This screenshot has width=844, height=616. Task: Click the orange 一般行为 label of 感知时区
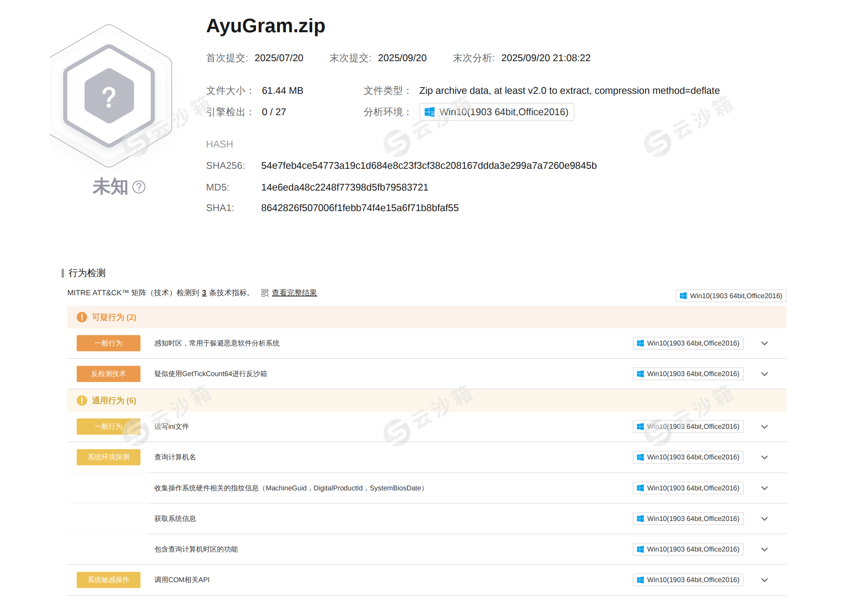click(109, 343)
